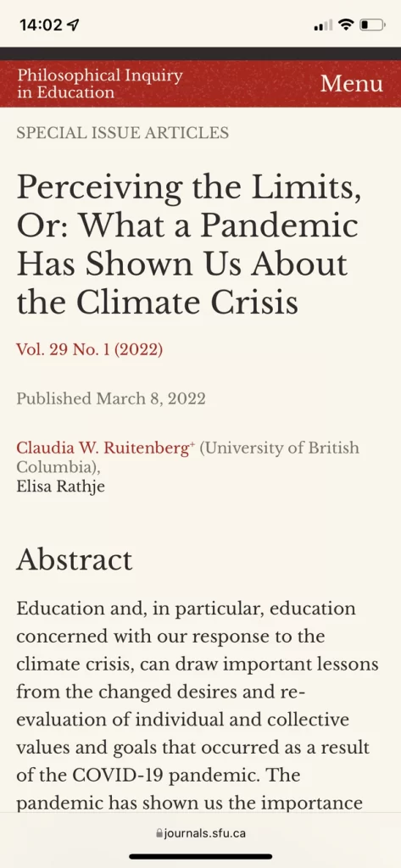Open the Philosophical Inquiry in Education home link
Image resolution: width=401 pixels, height=868 pixels.
(100, 84)
